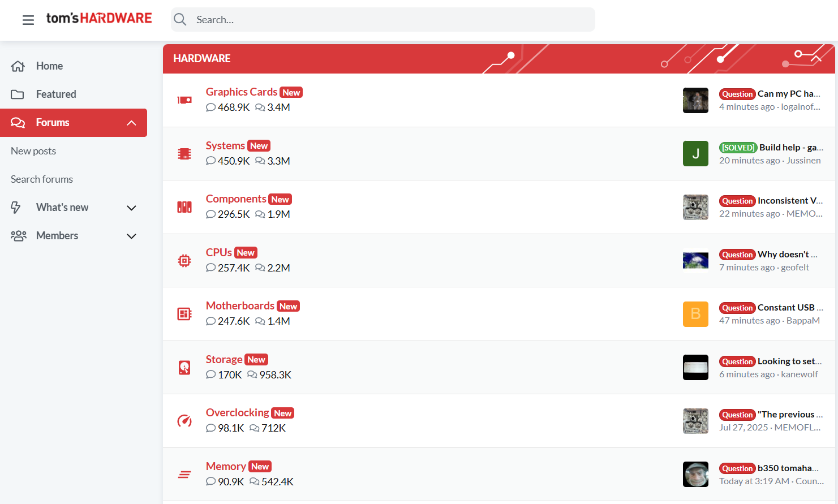
Task: Click "Jul 27, 2025" timestamp
Action: 744,428
